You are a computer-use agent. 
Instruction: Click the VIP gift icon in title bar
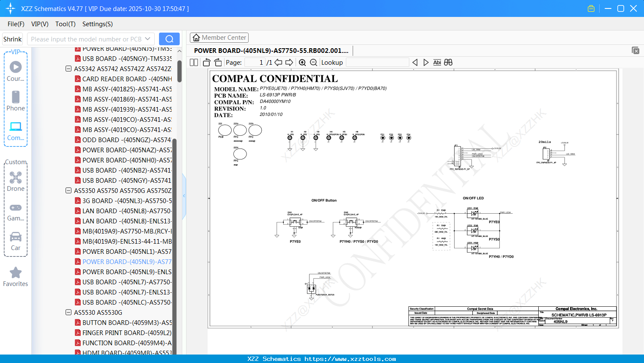[591, 8]
